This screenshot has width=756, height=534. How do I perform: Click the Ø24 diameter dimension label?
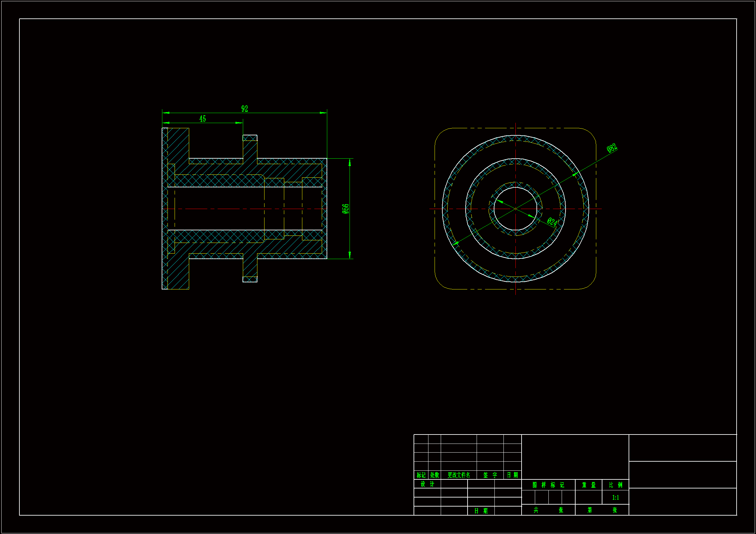click(552, 222)
